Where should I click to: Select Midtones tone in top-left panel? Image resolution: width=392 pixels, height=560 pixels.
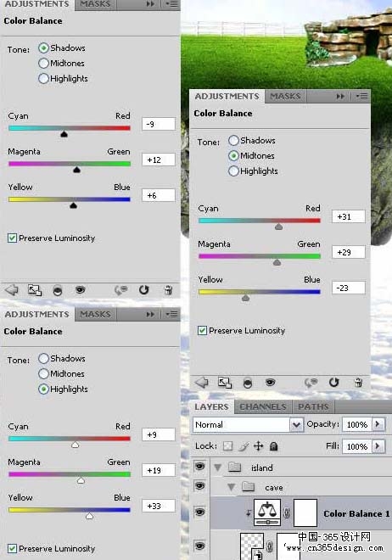point(43,64)
